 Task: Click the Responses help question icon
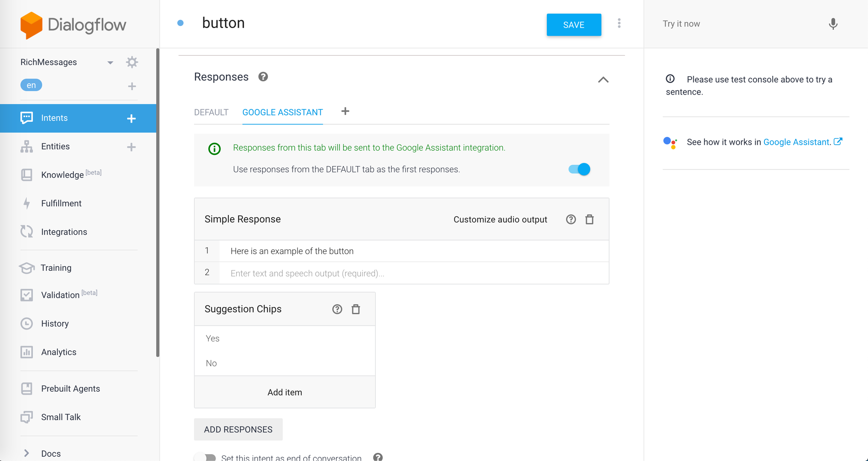click(263, 77)
